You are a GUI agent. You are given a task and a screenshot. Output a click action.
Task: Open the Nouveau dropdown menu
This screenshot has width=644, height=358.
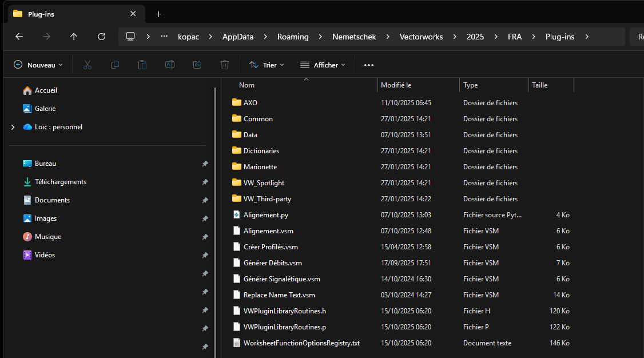point(38,65)
